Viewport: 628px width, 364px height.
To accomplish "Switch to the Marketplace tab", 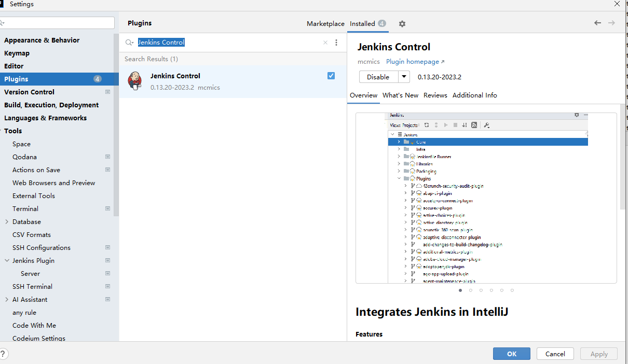I will [325, 23].
